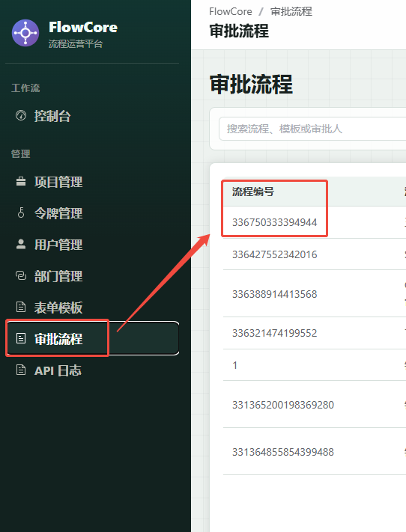Click the API 日志 file icon
The height and width of the screenshot is (532, 406).
point(21,370)
